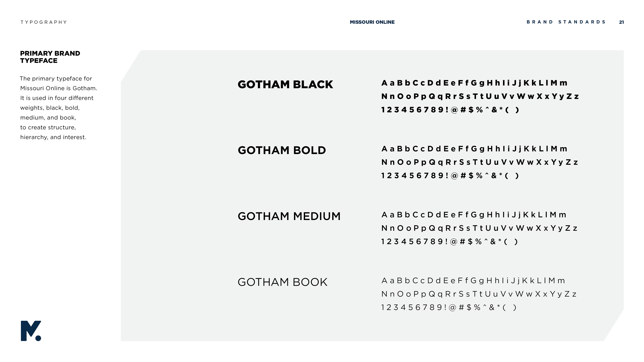The image size is (644, 362).
Task: Click the Missouri Online M logo
Action: click(x=31, y=331)
